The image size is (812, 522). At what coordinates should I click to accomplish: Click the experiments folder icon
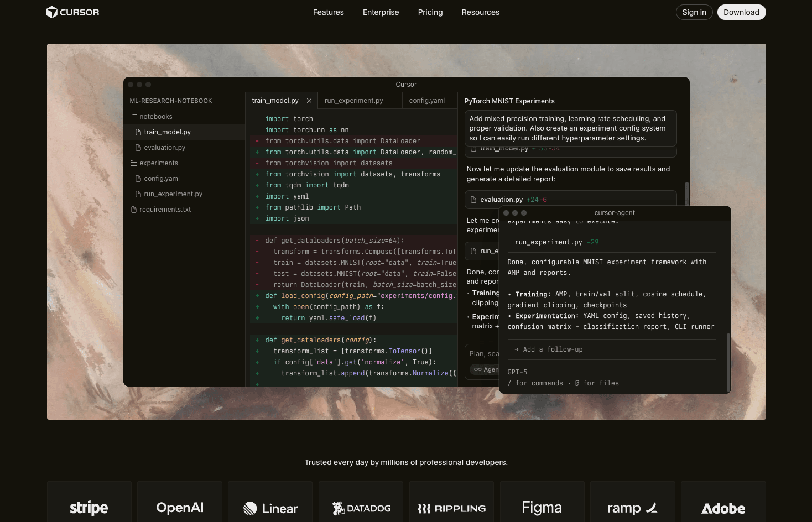[x=134, y=163]
